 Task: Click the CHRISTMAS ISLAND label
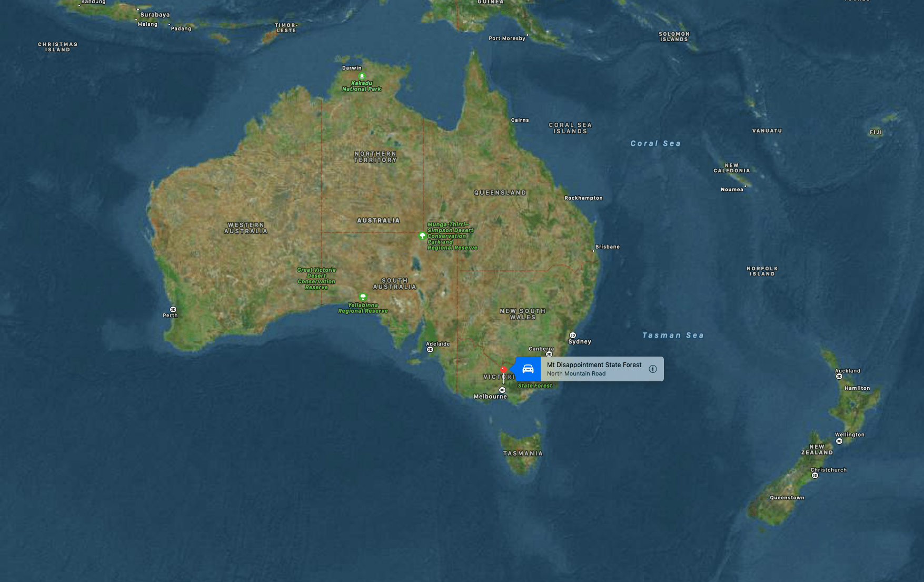tap(58, 47)
